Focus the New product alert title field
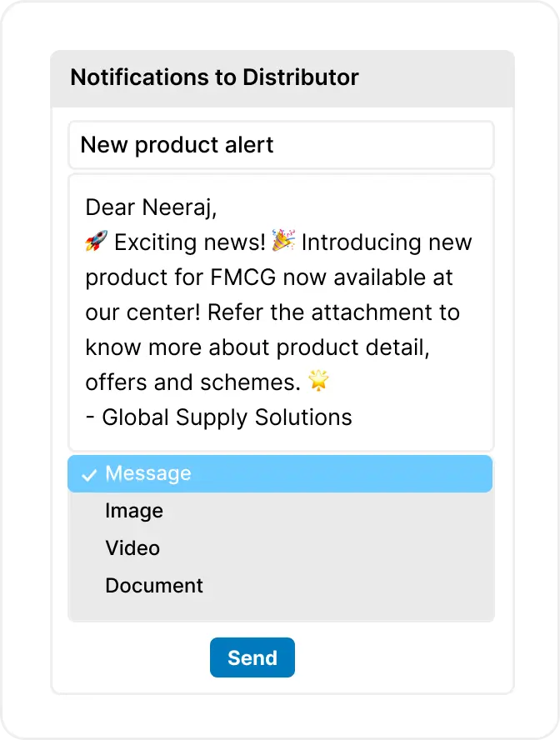This screenshot has height=740, width=560. pos(281,145)
